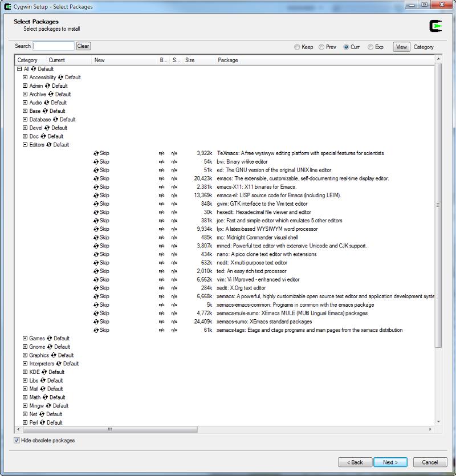Expand the Admin category
The width and height of the screenshot is (456, 476).
25,86
